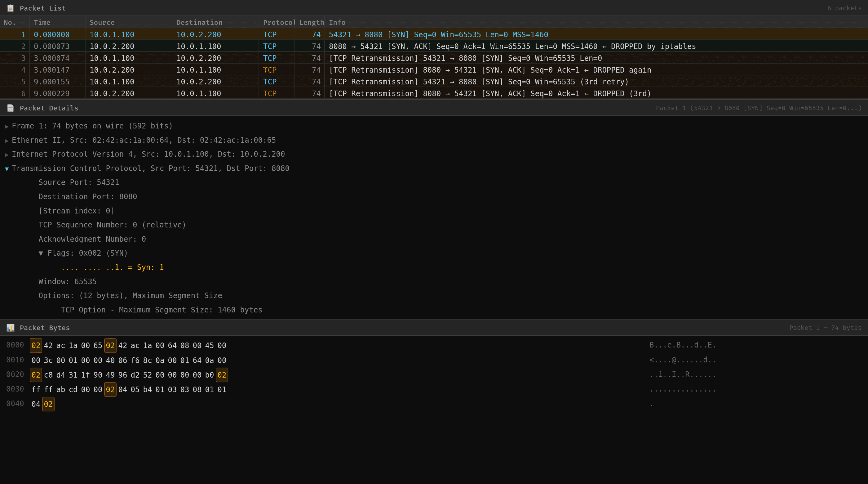The image size is (868, 484).
Task: Collapse the Flags: 0x002 (SYN) node
Action: [41, 253]
